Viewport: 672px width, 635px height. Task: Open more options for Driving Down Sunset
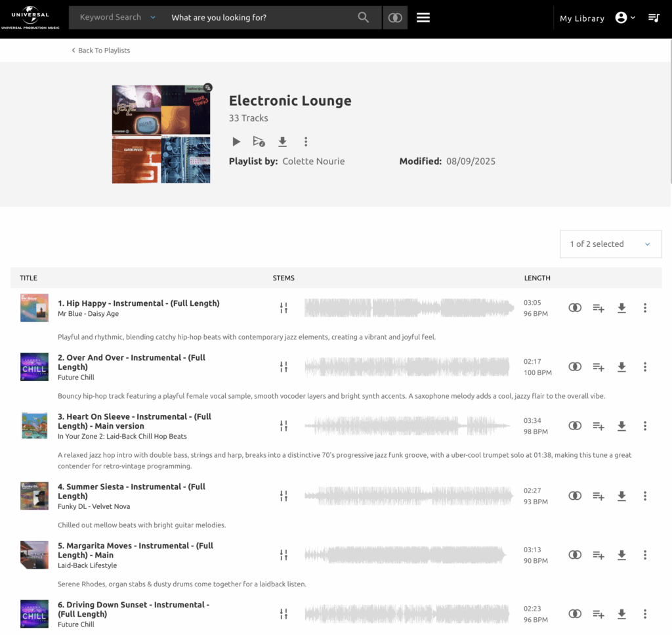(x=644, y=614)
